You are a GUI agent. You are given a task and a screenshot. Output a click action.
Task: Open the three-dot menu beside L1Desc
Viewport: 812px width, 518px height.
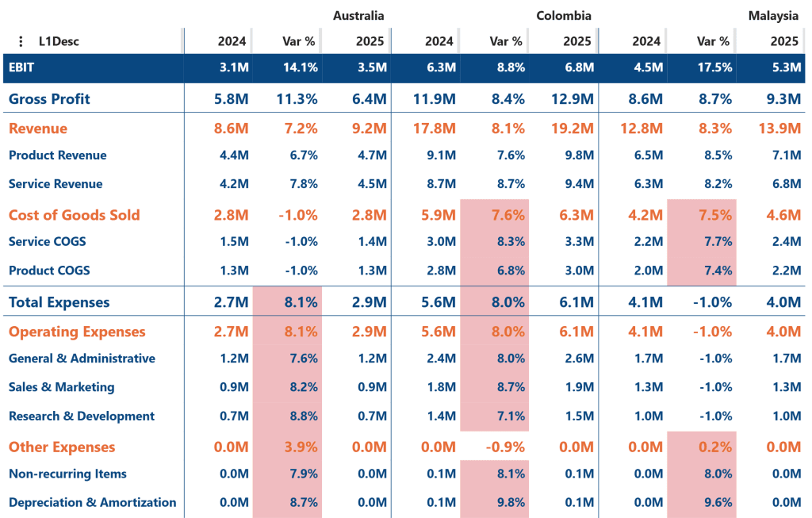tap(21, 41)
